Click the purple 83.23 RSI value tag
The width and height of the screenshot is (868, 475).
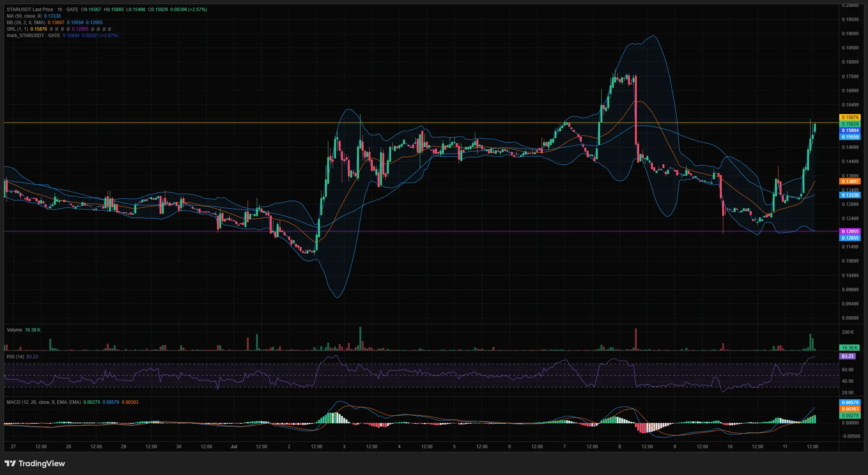(847, 356)
